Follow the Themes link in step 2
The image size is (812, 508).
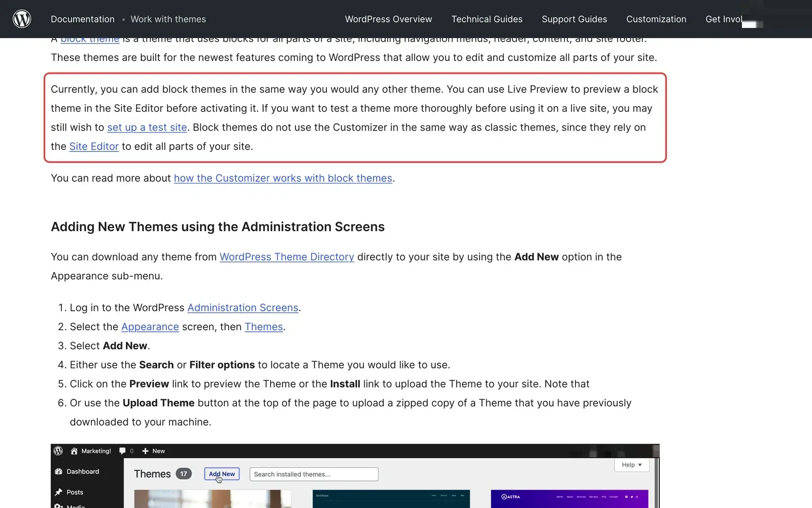pos(263,327)
